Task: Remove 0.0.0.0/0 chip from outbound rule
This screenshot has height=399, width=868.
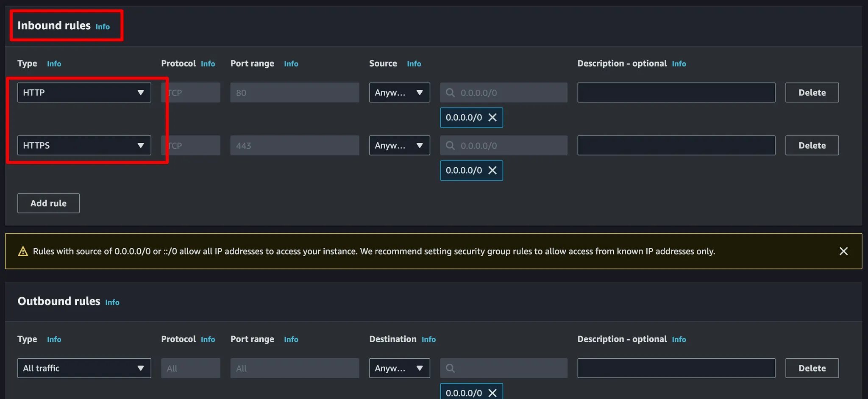Action: click(x=492, y=393)
